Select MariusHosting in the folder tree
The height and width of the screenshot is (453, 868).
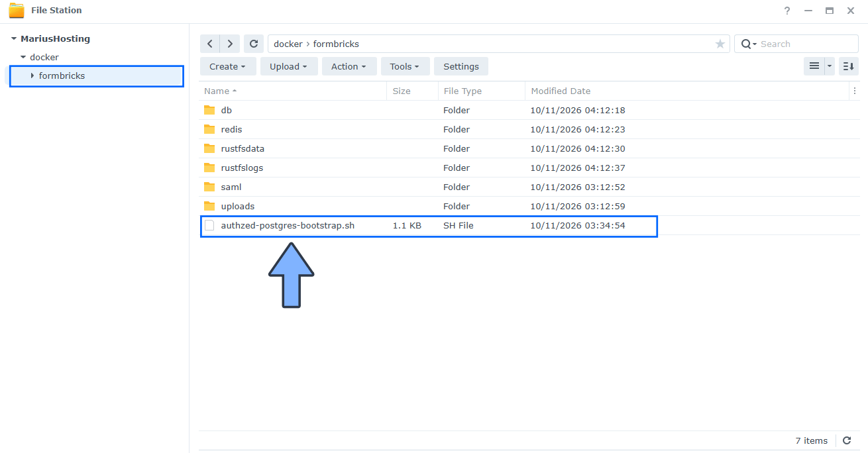(55, 39)
